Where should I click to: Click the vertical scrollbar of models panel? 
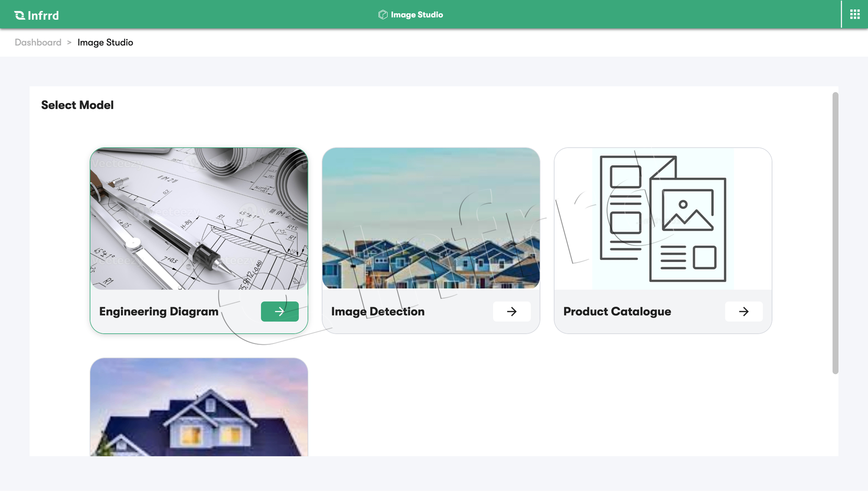point(835,233)
